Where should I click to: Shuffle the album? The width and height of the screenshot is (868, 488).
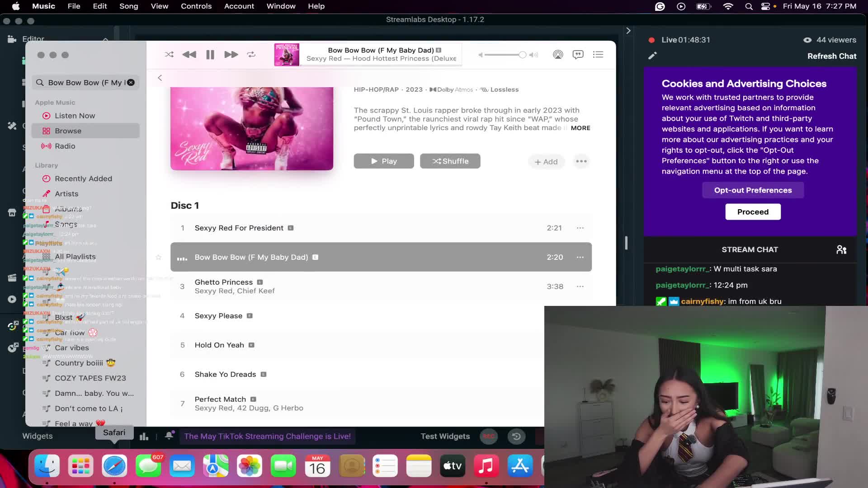point(450,161)
